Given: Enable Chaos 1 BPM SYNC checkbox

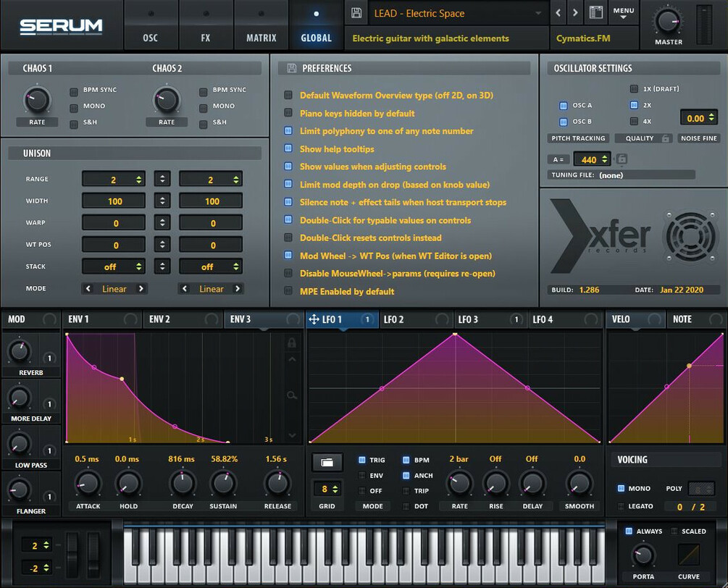Looking at the screenshot, I should (73, 92).
